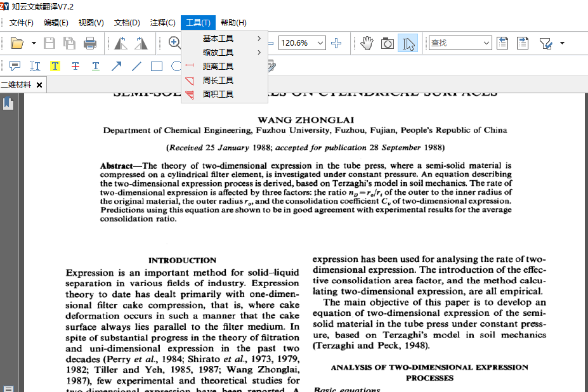Open the 编辑(E) menu
588x392 pixels.
56,23
